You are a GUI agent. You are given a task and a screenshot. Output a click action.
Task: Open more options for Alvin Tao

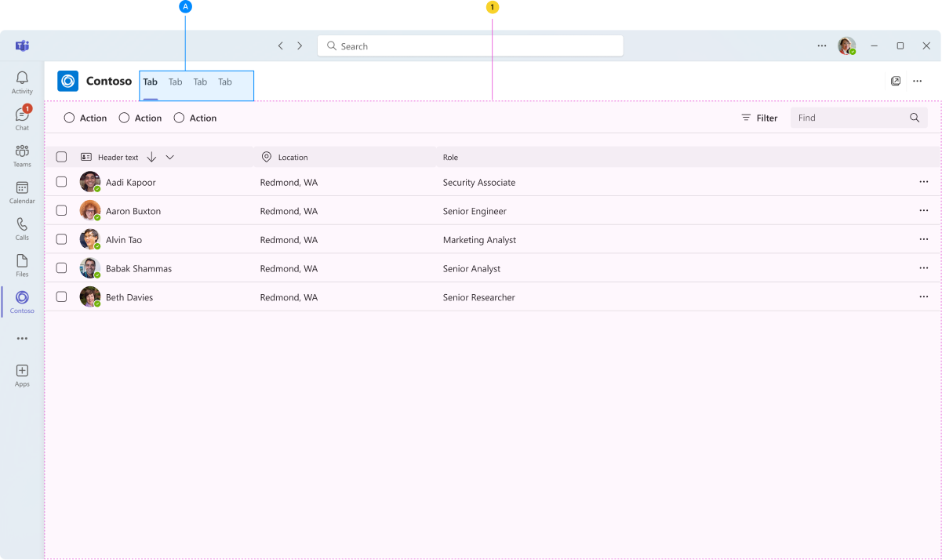924,239
